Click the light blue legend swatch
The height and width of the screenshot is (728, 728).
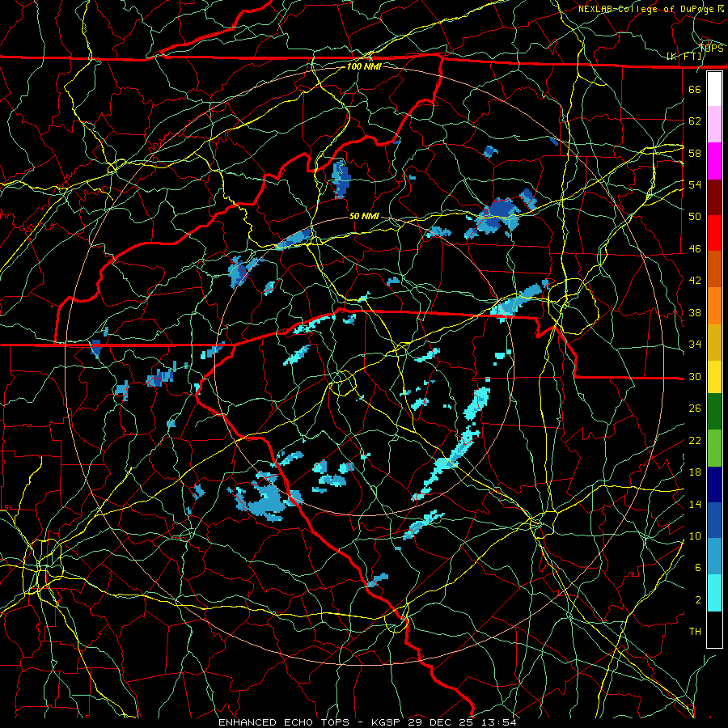coord(714,557)
